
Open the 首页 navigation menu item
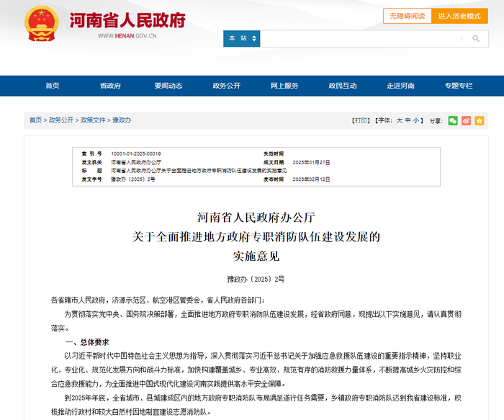click(53, 86)
